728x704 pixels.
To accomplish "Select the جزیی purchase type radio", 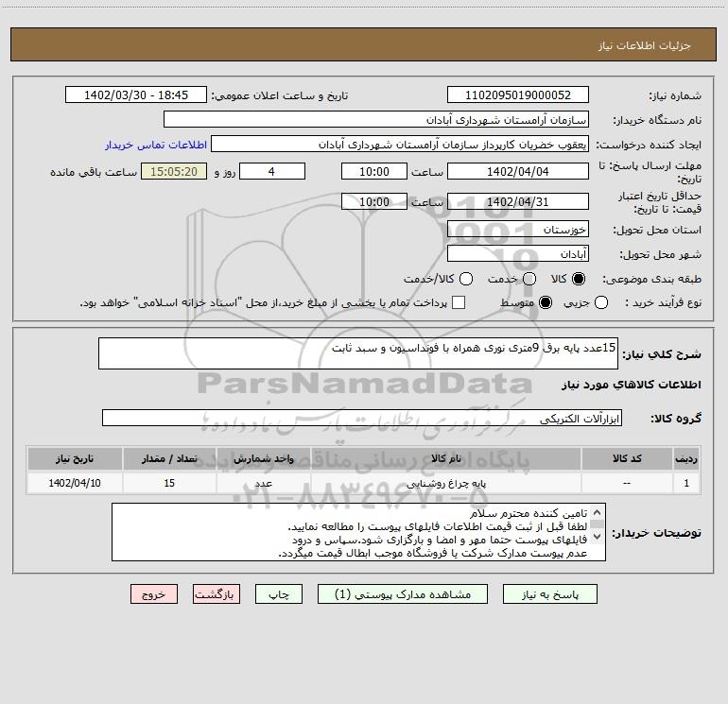I will pyautogui.click(x=601, y=302).
